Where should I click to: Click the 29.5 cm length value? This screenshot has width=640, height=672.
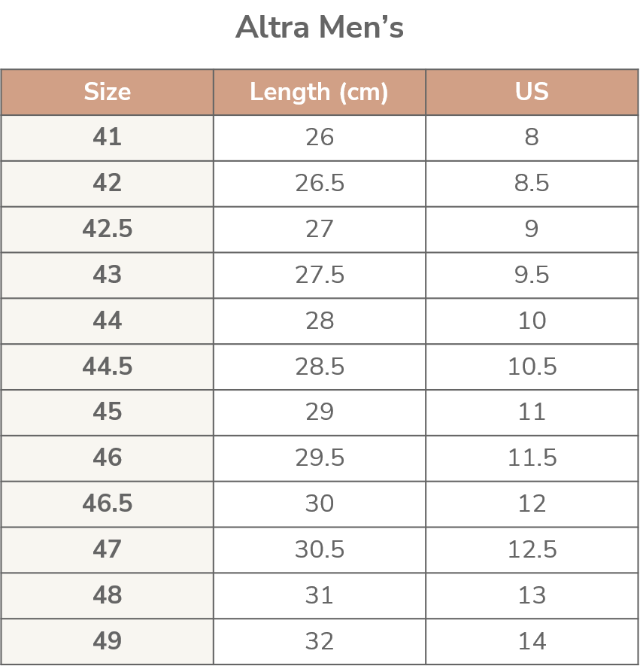319,458
